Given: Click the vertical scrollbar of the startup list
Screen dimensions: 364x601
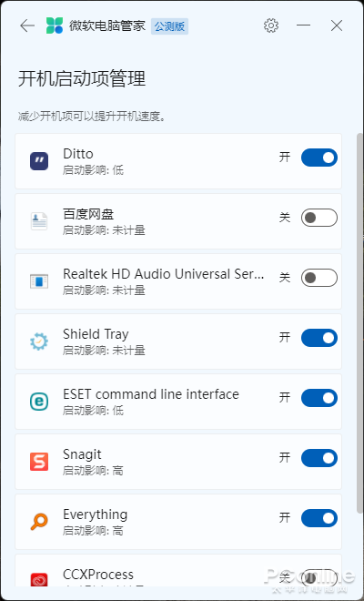Looking at the screenshot, I should click(359, 323).
